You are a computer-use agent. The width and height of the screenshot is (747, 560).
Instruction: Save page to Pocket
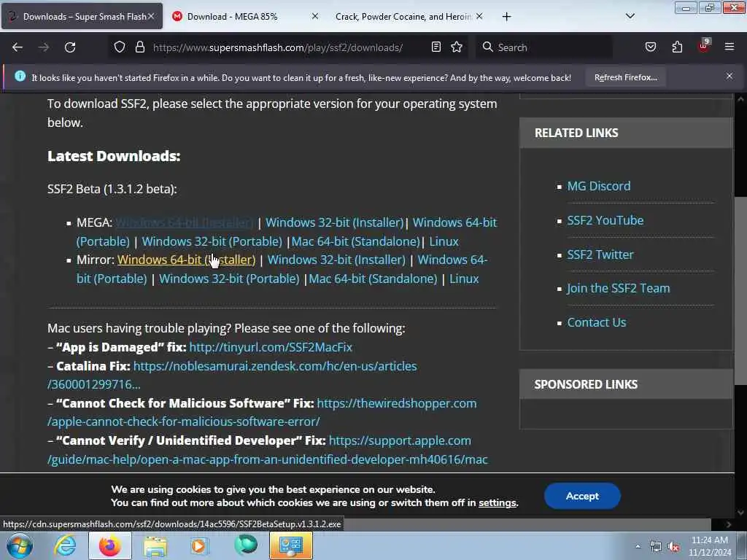tap(650, 47)
